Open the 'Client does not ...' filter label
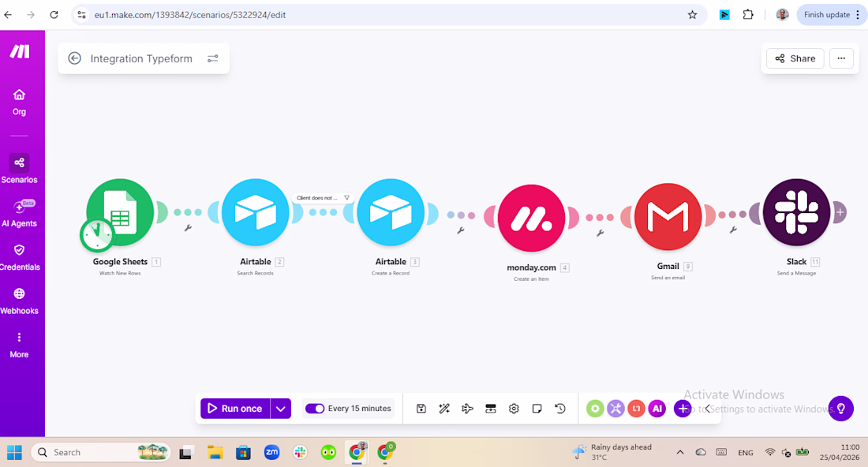 tap(323, 197)
